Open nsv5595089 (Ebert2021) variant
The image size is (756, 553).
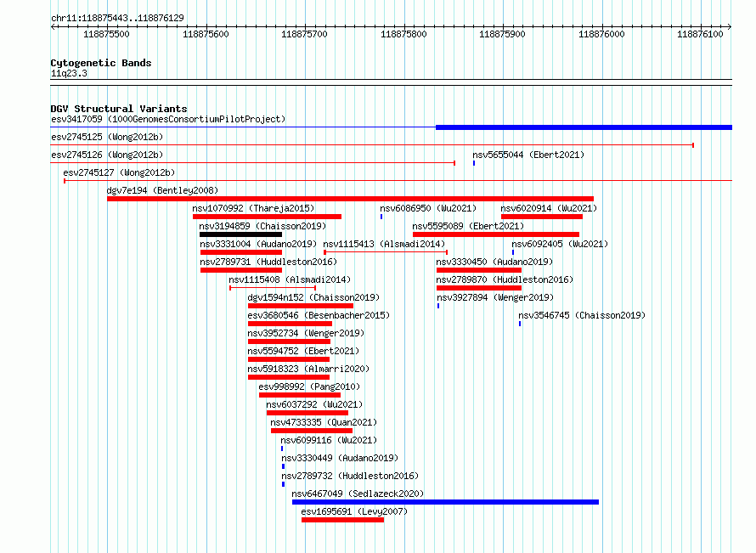[468, 226]
